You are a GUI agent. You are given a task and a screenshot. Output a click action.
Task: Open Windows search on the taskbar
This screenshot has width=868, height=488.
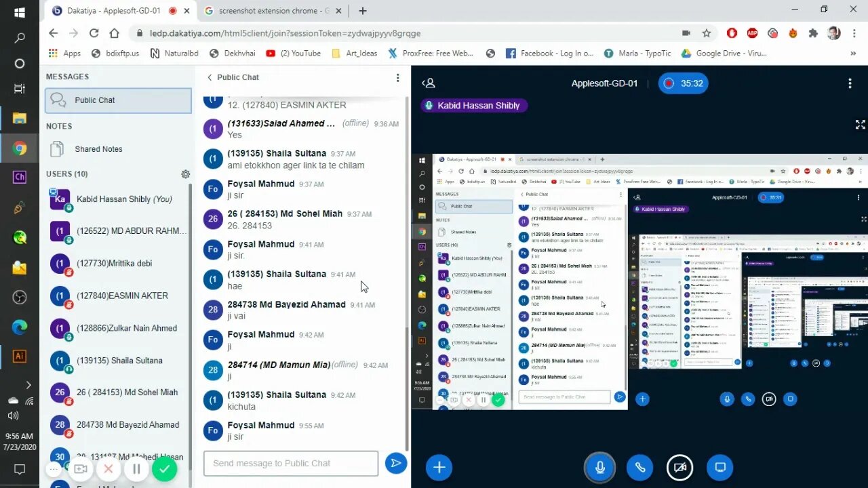pyautogui.click(x=20, y=38)
